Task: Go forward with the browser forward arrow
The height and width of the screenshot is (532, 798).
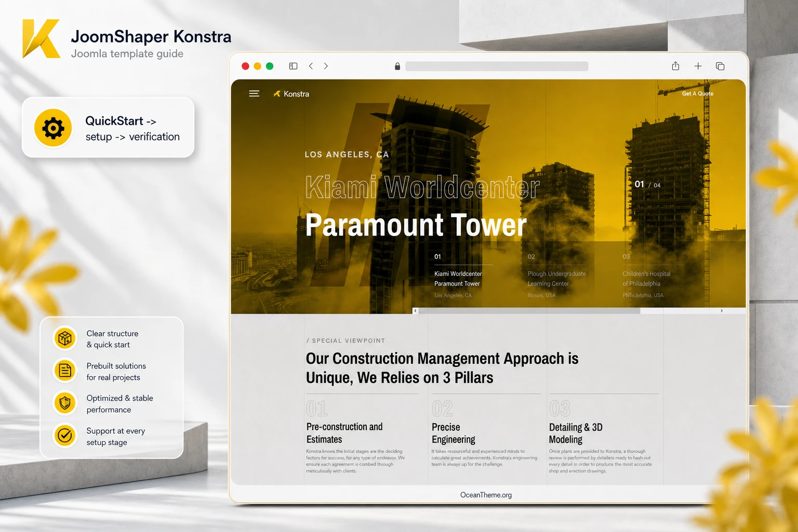Action: coord(326,66)
